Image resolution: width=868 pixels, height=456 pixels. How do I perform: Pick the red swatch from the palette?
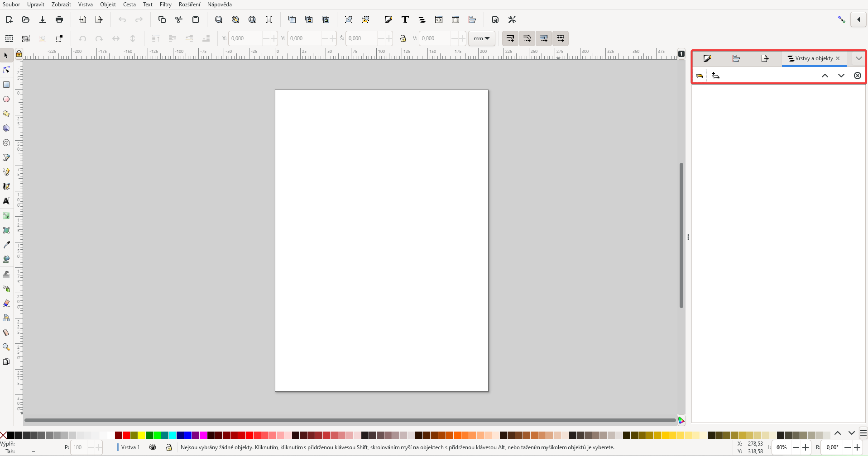point(125,434)
